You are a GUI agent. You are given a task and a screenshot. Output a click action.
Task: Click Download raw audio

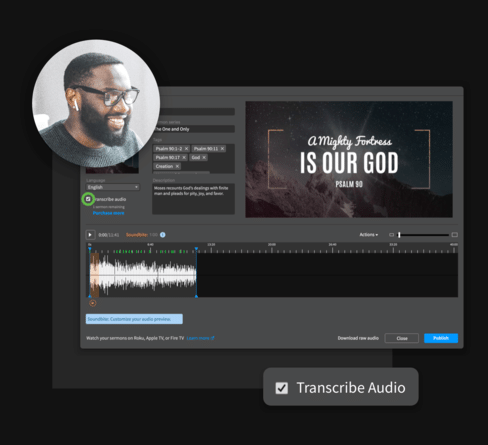pyautogui.click(x=358, y=338)
